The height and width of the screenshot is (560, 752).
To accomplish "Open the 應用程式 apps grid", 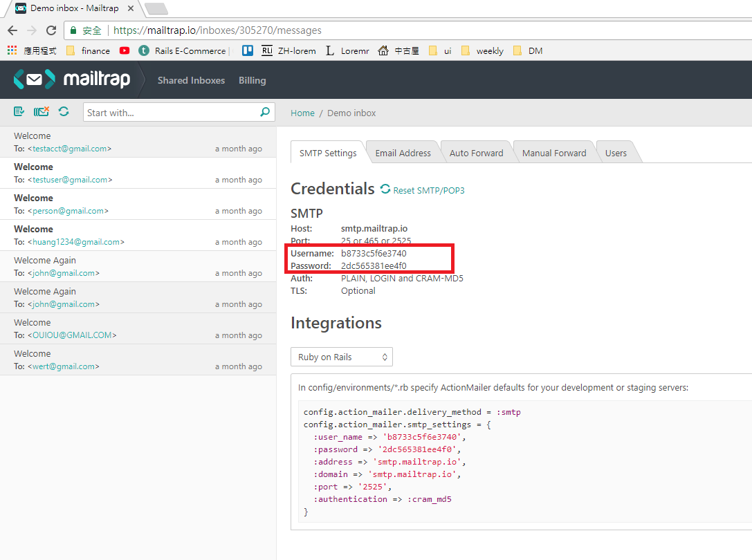I will pos(11,50).
